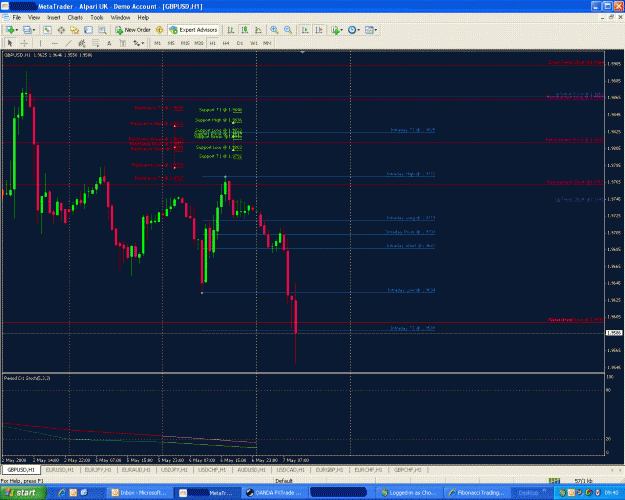The image size is (625, 500).
Task: Zoom in on the chart
Action: tap(274, 30)
